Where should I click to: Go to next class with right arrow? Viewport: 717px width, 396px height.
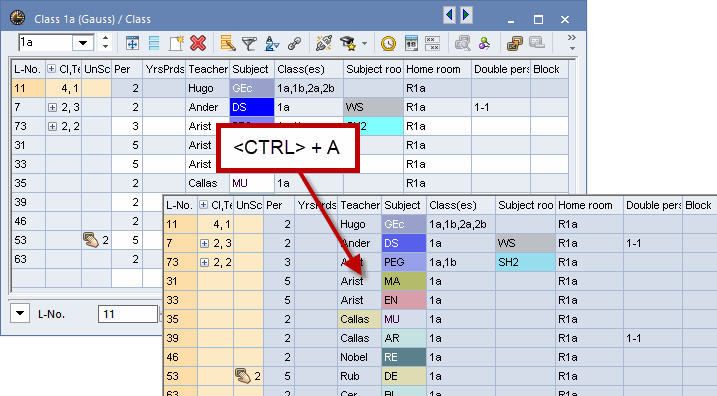[466, 15]
